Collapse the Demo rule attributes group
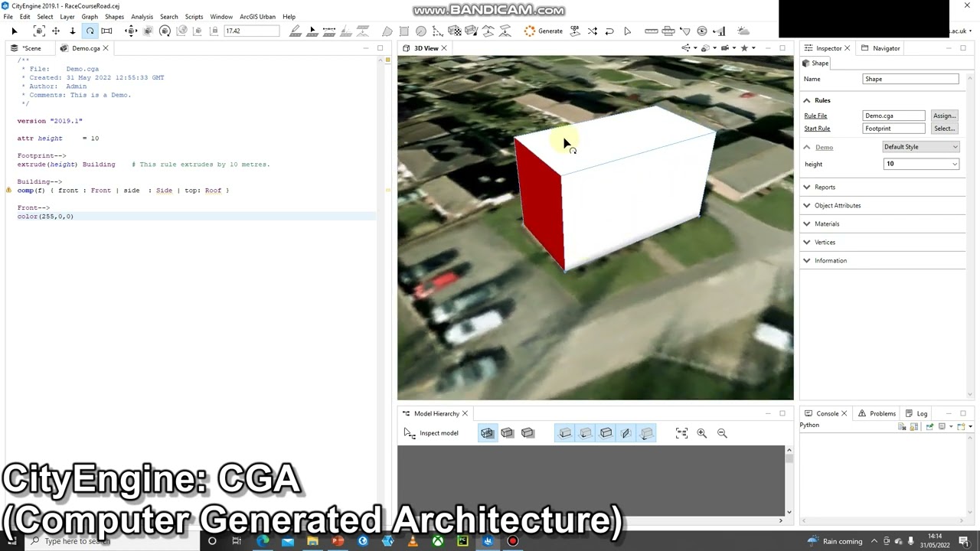Screen dimensions: 980x551 tap(806, 147)
